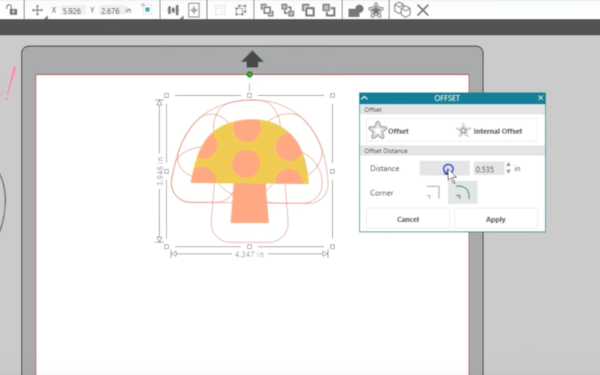Click the duplicate cubes icon
This screenshot has height=375, width=600.
pos(402,10)
